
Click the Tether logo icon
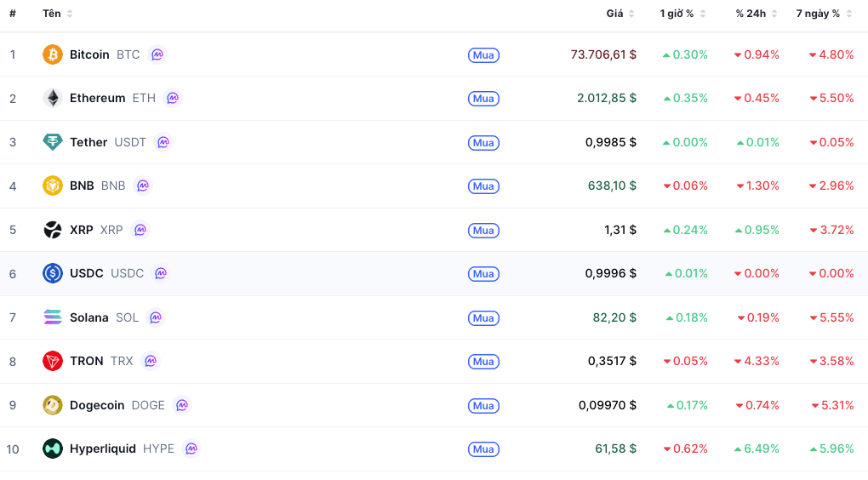53,142
